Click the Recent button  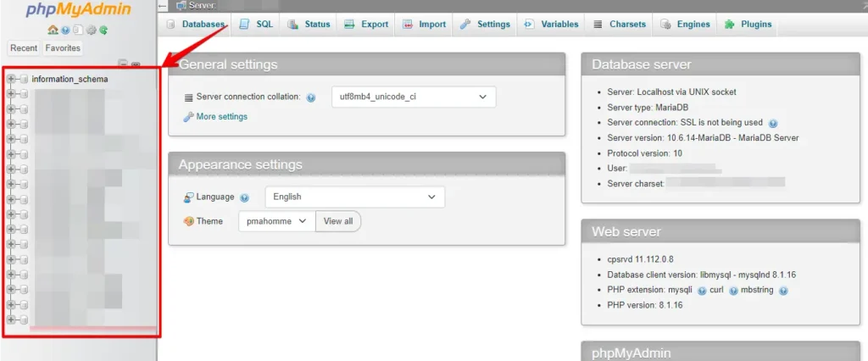coord(24,48)
